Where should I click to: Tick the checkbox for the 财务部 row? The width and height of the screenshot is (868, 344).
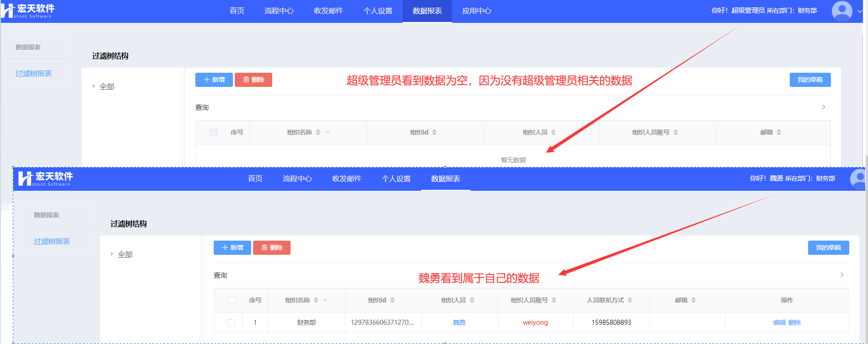231,323
